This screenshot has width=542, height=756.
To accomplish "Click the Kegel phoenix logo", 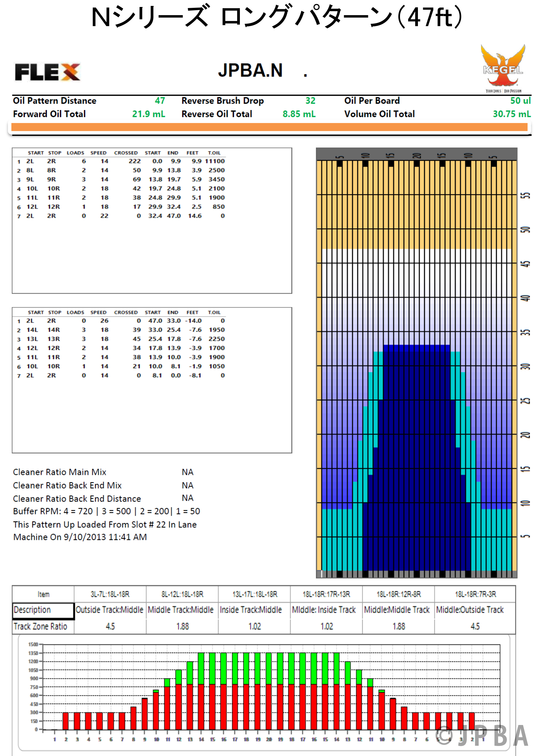I will [503, 68].
